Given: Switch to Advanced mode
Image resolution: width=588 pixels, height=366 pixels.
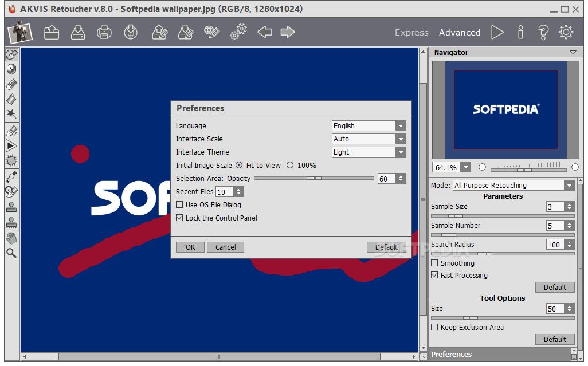Looking at the screenshot, I should [460, 33].
